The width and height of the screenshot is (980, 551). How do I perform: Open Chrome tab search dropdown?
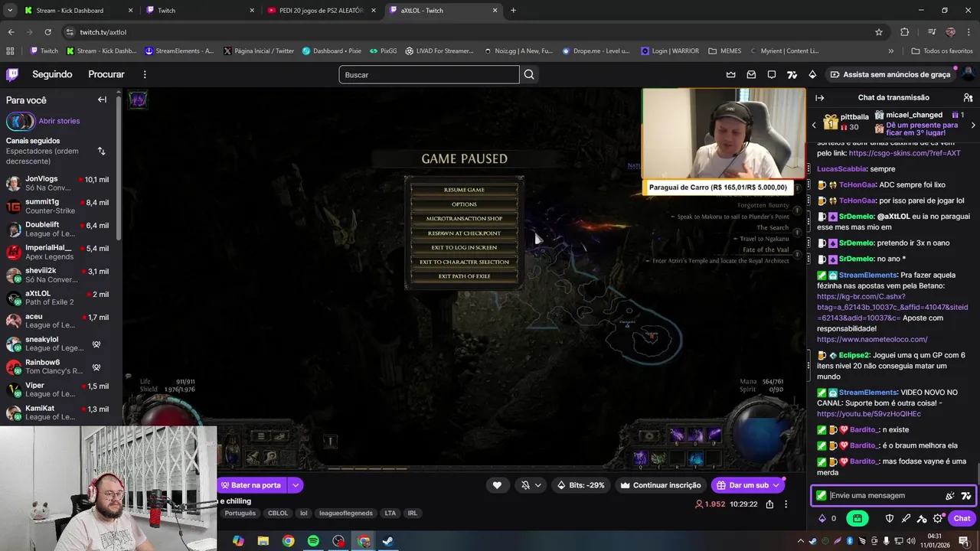click(x=10, y=11)
